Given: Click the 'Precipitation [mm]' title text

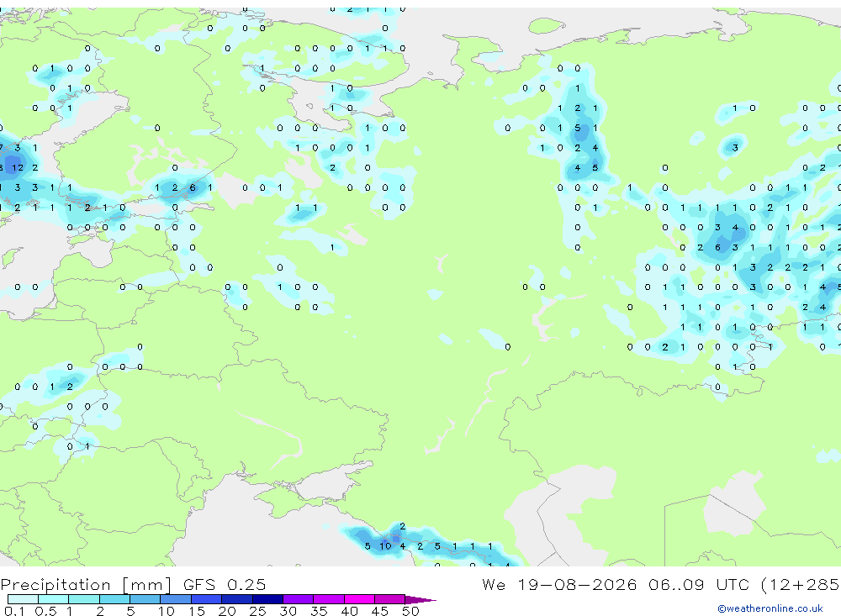Looking at the screenshot, I should (86, 585).
